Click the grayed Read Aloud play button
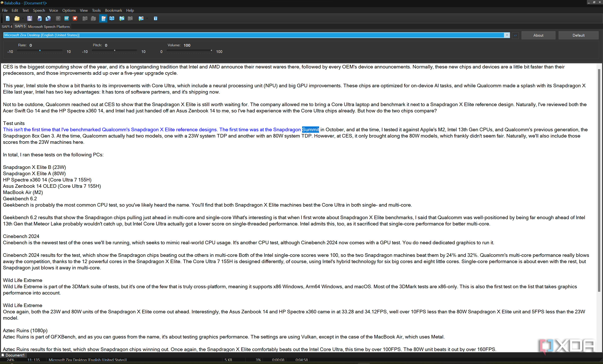The width and height of the screenshot is (603, 364). pos(58,18)
